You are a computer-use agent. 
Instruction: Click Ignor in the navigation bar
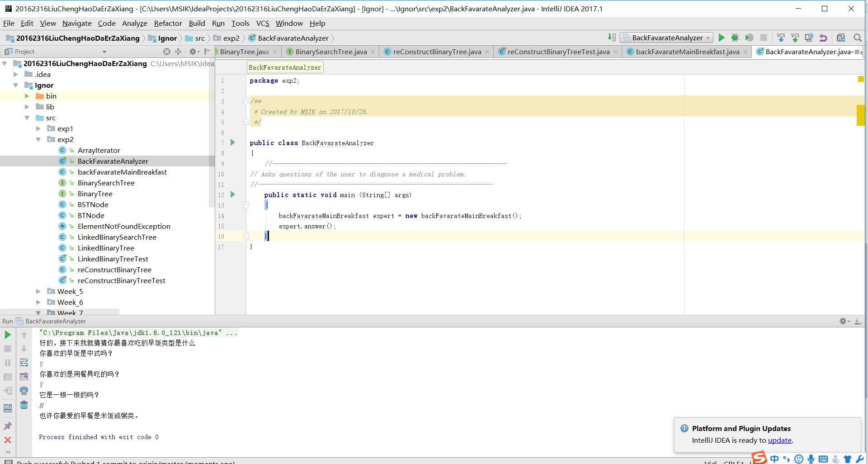pyautogui.click(x=167, y=38)
